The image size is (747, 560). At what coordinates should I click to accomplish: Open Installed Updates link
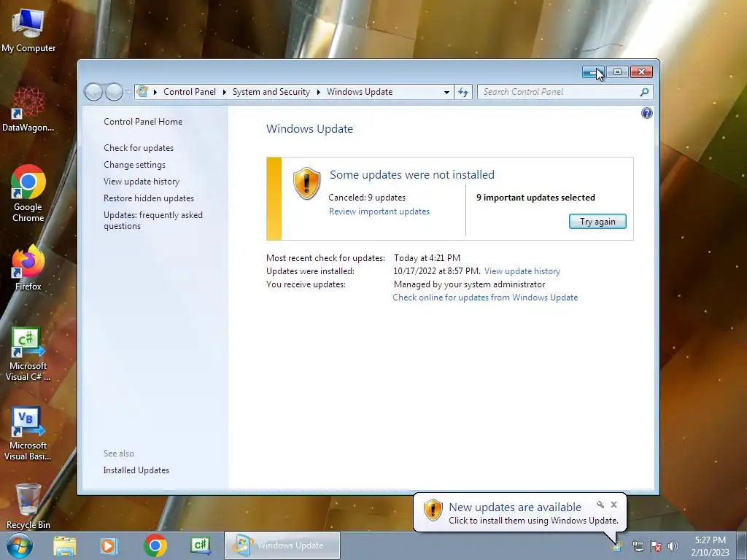pos(136,470)
